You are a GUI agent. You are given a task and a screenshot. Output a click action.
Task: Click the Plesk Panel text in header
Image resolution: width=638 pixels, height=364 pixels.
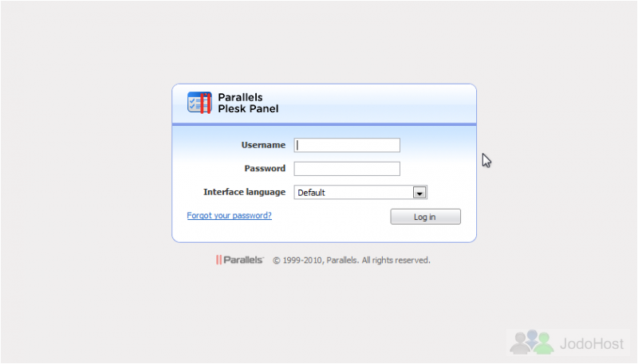pos(248,109)
